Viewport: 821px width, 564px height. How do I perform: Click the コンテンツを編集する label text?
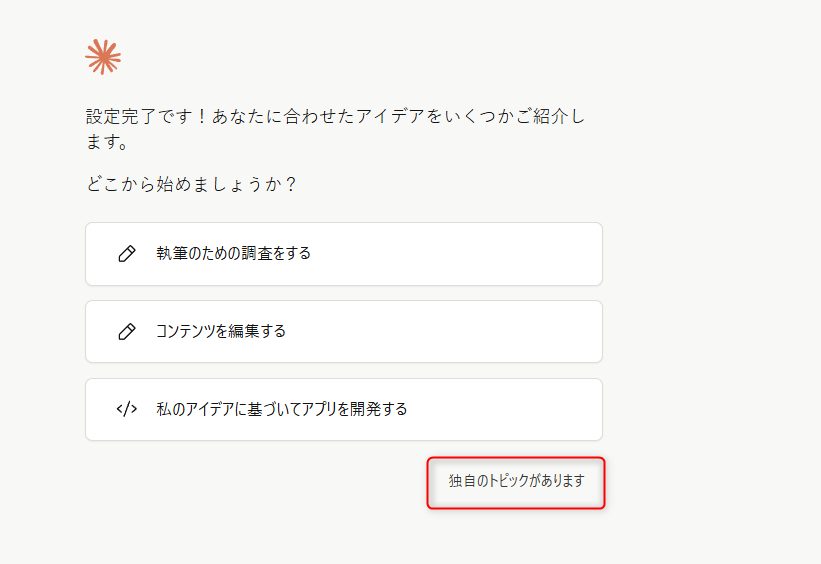tap(221, 332)
